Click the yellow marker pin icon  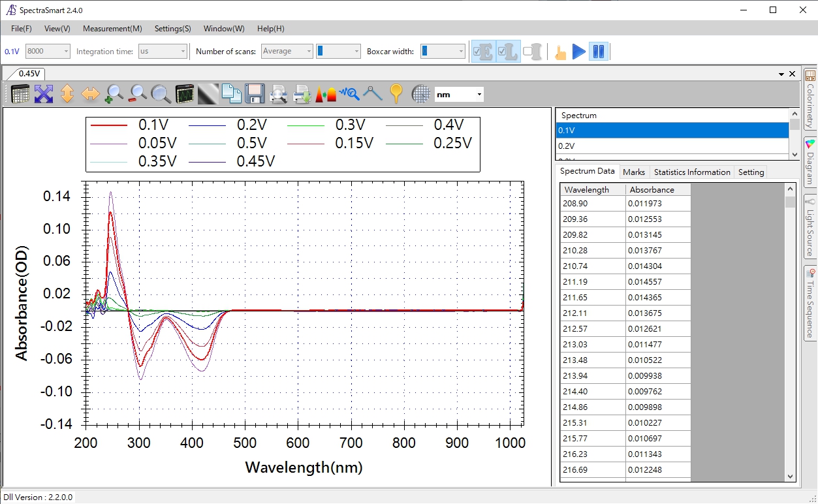396,94
